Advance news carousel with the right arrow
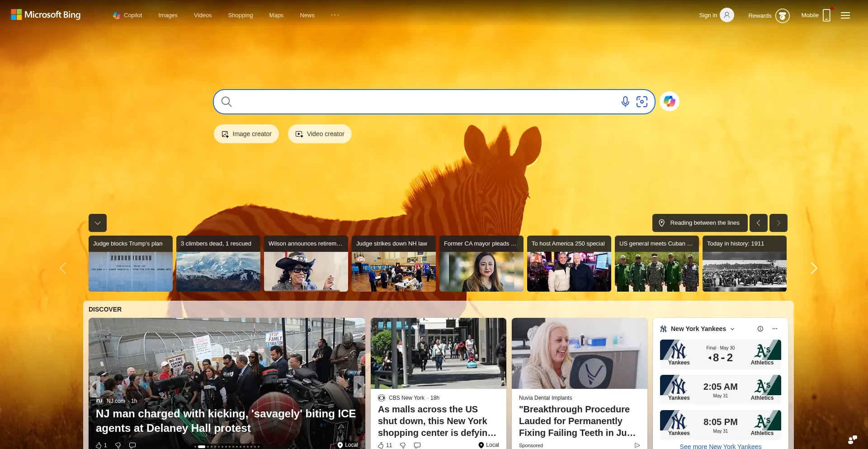This screenshot has height=449, width=868. click(814, 268)
